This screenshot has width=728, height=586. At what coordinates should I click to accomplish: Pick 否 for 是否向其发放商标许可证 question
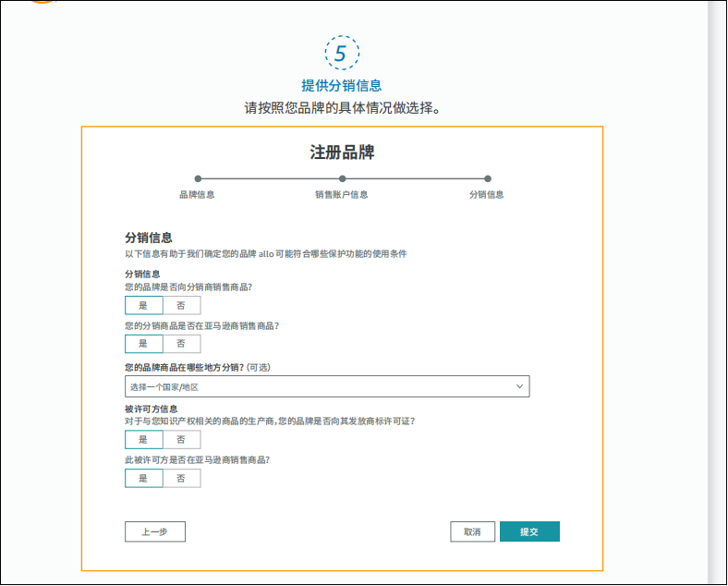(x=181, y=440)
